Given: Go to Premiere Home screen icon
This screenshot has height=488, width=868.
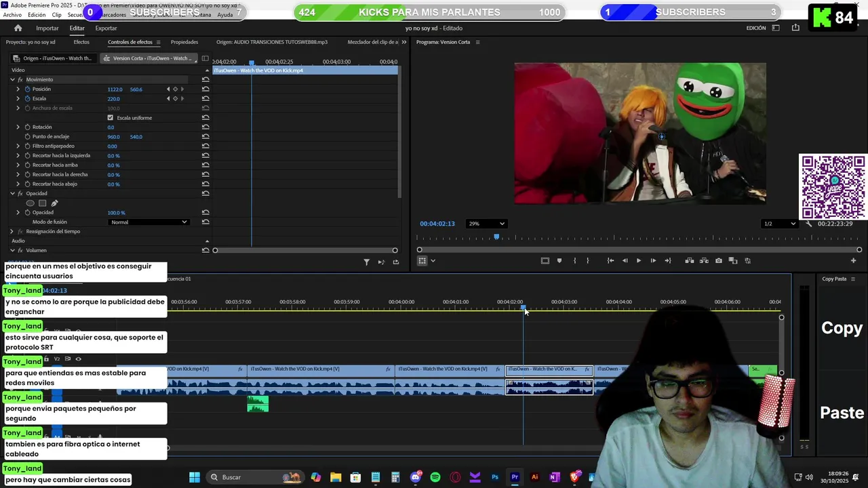Looking at the screenshot, I should point(18,28).
